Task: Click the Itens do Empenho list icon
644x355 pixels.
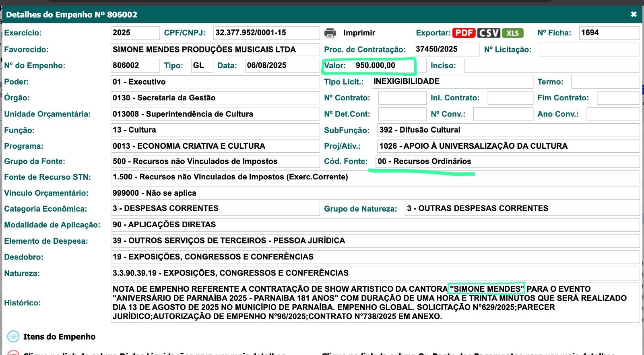Action: click(x=13, y=336)
